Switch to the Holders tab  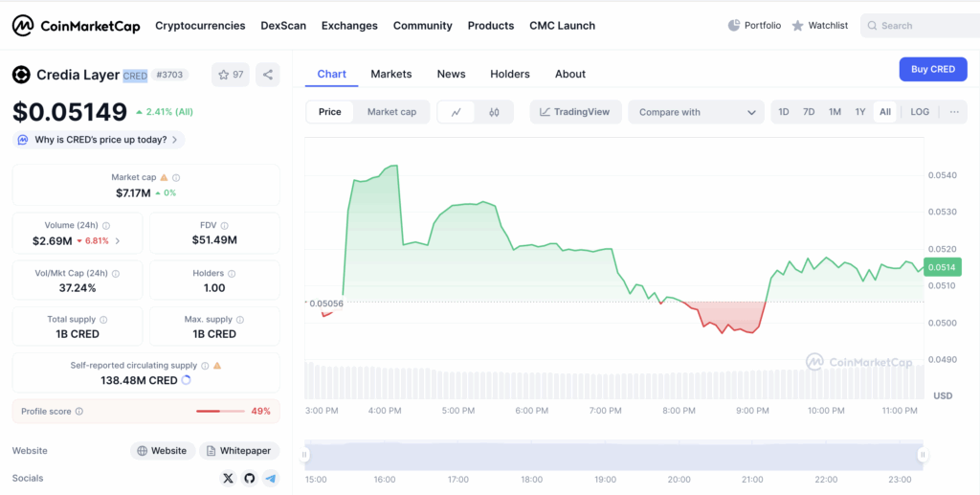[x=509, y=74]
